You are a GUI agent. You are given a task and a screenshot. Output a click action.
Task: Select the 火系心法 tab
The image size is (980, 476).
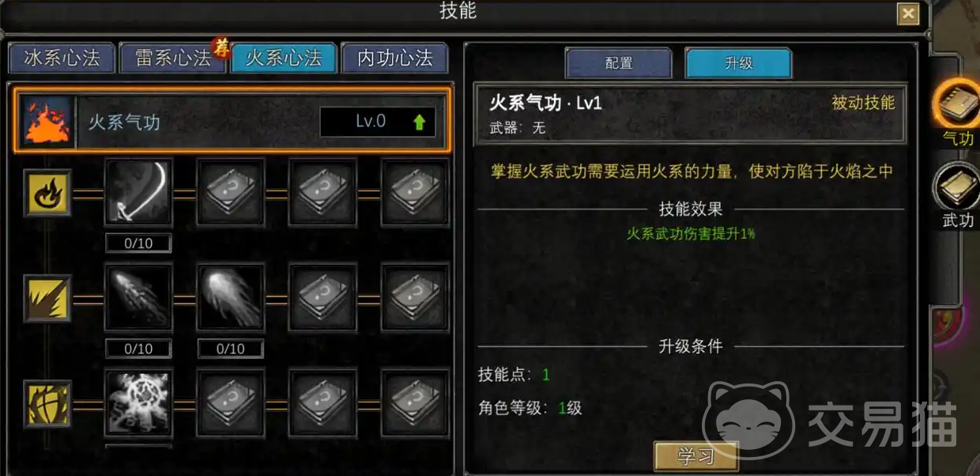click(284, 59)
